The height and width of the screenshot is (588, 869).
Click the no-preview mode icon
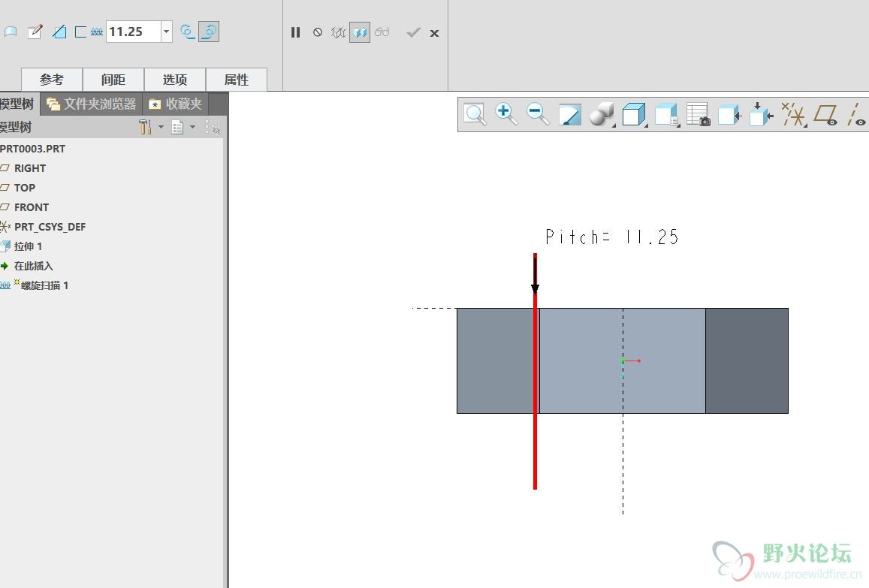point(318,33)
